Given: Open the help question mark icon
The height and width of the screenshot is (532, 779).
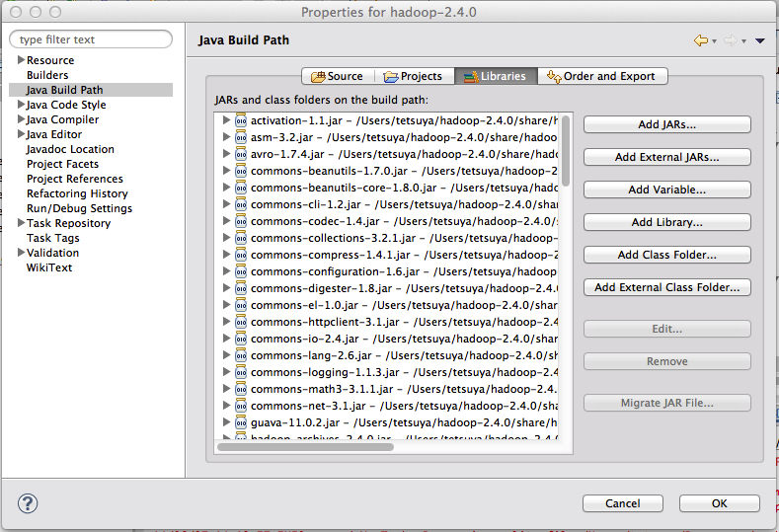Looking at the screenshot, I should (x=28, y=503).
